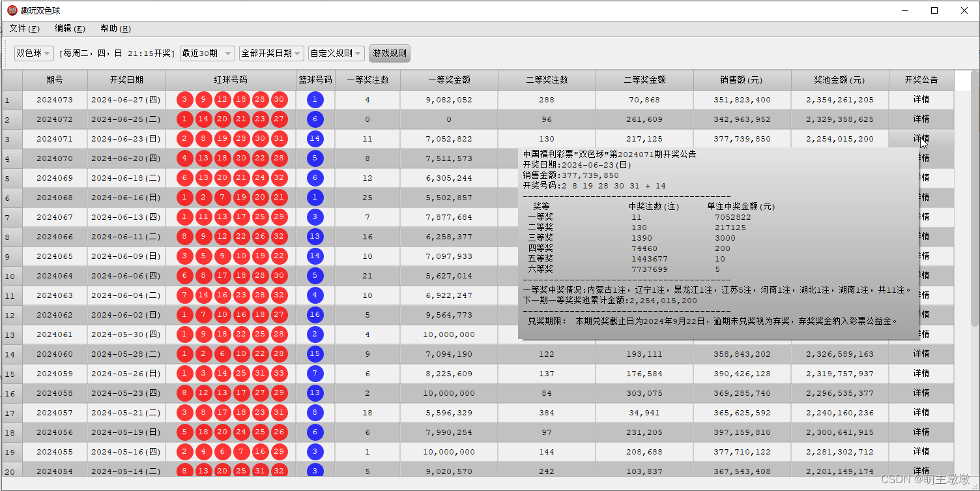
Task: Click the 红球号码 column header
Action: (231, 80)
